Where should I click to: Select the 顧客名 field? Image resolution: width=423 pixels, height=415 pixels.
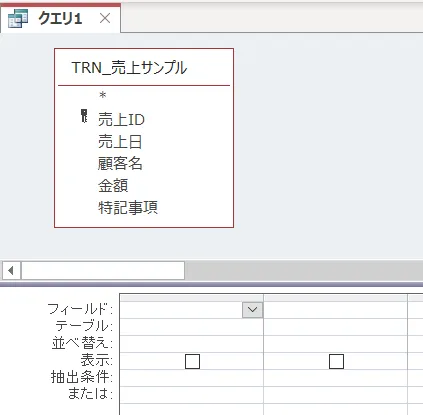120,163
